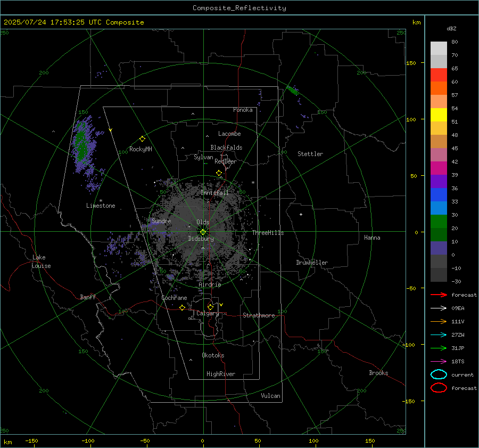Click the Limestone label
This screenshot has width=479, height=448.
[x=101, y=206]
